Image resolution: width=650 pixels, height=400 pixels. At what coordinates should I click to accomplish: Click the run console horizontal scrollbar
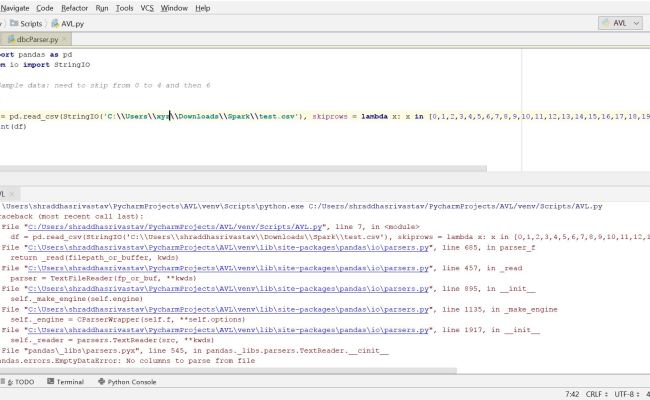pyautogui.click(x=228, y=370)
